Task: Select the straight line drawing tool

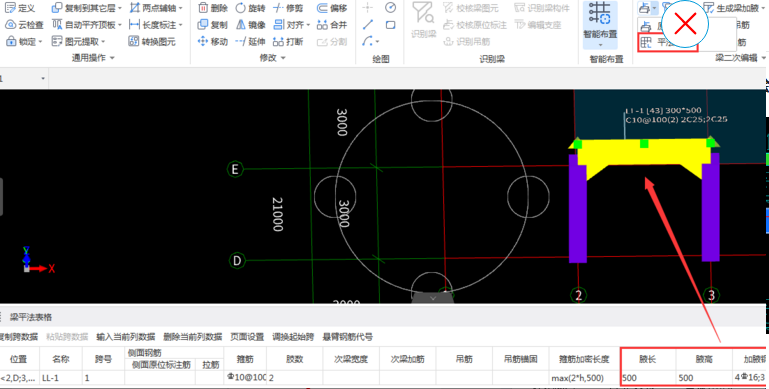Action: 368,25
